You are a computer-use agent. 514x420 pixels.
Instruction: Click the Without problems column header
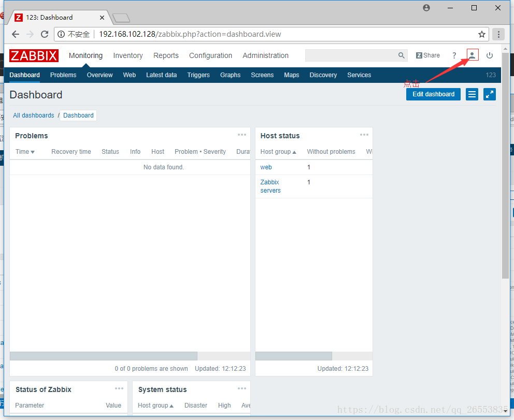pos(331,152)
